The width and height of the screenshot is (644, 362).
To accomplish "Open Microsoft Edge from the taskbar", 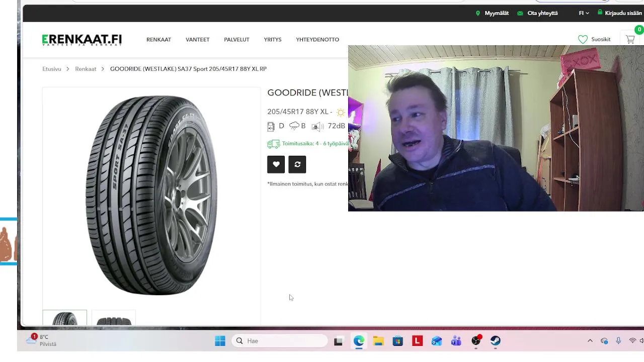I will (x=359, y=341).
